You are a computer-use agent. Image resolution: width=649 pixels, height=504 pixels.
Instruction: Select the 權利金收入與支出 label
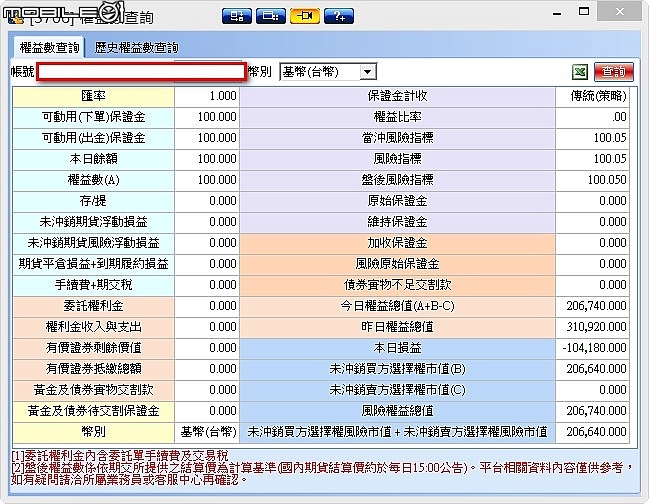pos(94,327)
